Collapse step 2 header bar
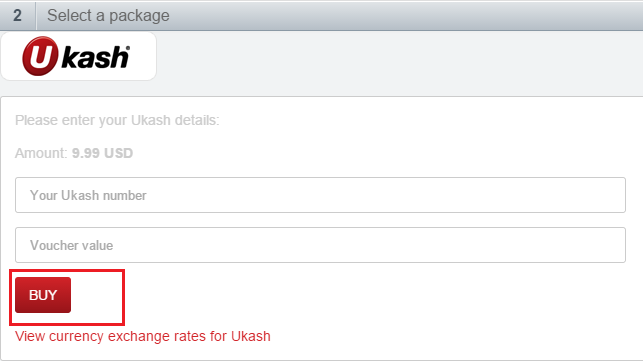 pyautogui.click(x=322, y=16)
